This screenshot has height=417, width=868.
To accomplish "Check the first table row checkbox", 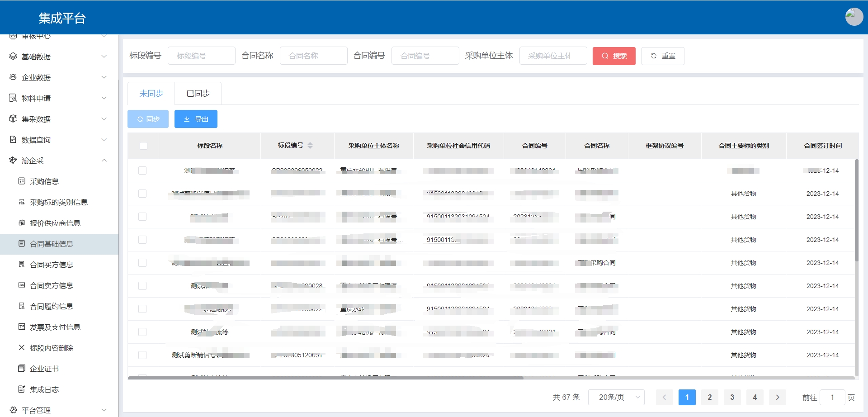I will [142, 171].
